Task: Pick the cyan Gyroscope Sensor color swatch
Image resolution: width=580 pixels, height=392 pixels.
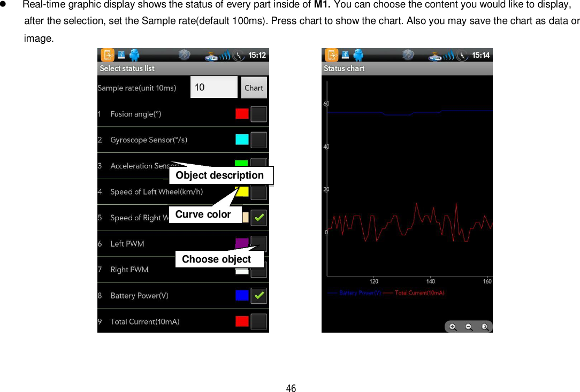Action: click(242, 140)
